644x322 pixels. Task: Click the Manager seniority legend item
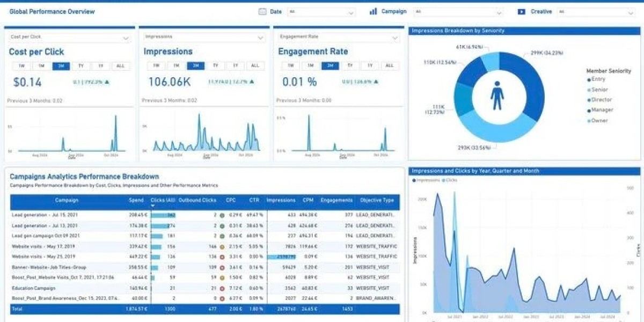(x=601, y=110)
